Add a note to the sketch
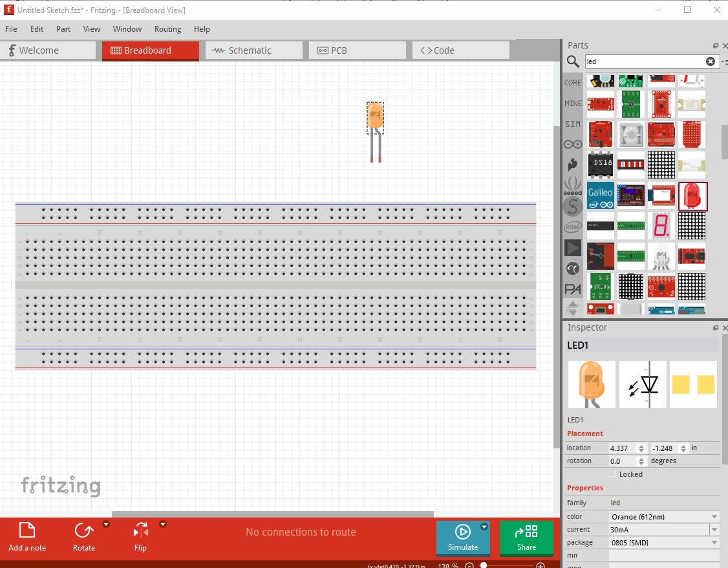Image resolution: width=728 pixels, height=568 pixels. (27, 537)
